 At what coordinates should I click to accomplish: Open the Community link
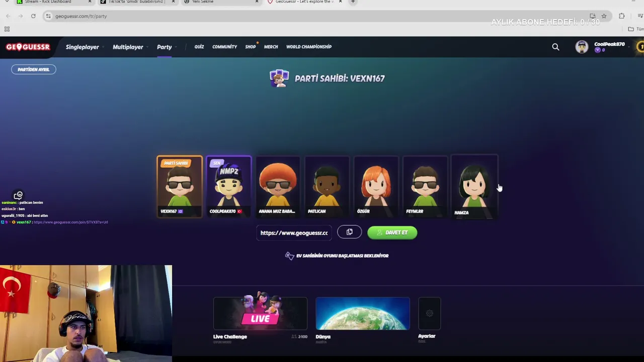[224, 47]
